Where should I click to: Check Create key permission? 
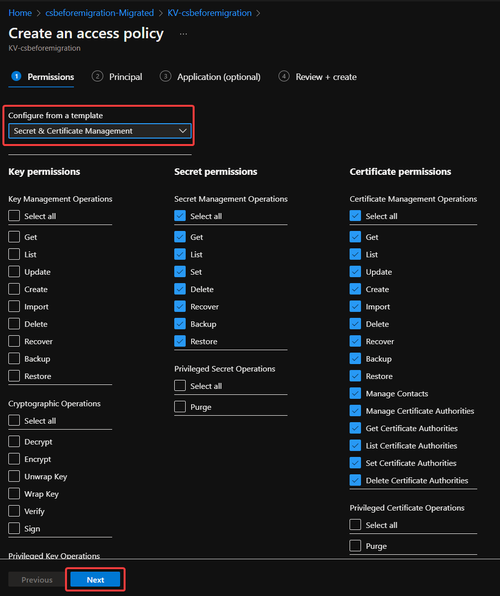14,289
